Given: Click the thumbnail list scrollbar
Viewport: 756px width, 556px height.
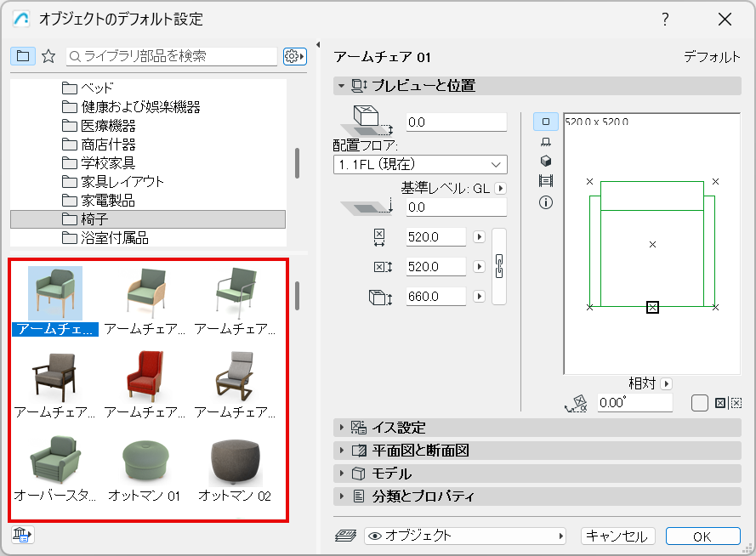Looking at the screenshot, I should click(297, 296).
